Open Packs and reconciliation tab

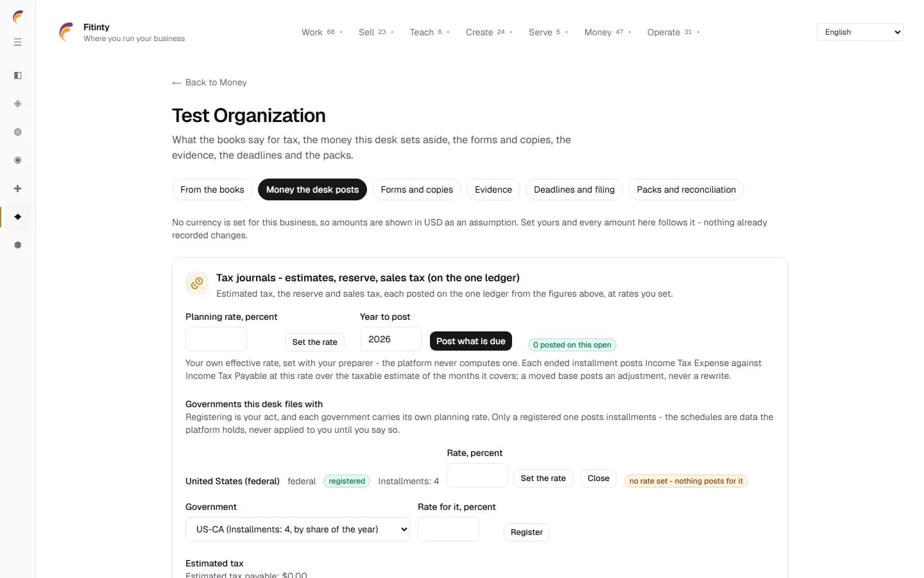tap(686, 189)
